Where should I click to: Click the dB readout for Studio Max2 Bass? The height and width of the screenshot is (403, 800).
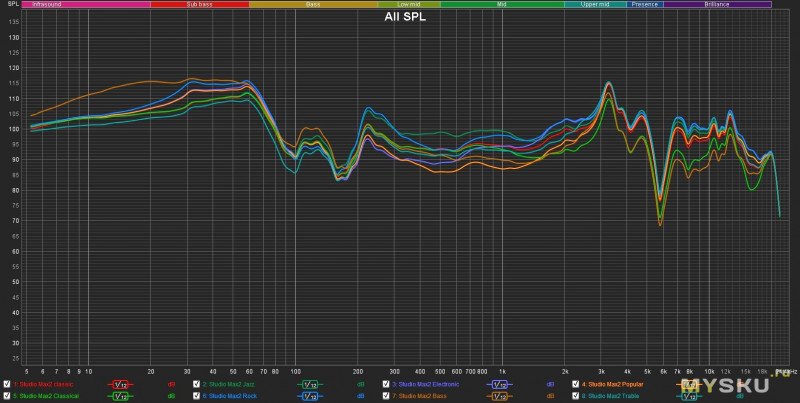click(550, 396)
